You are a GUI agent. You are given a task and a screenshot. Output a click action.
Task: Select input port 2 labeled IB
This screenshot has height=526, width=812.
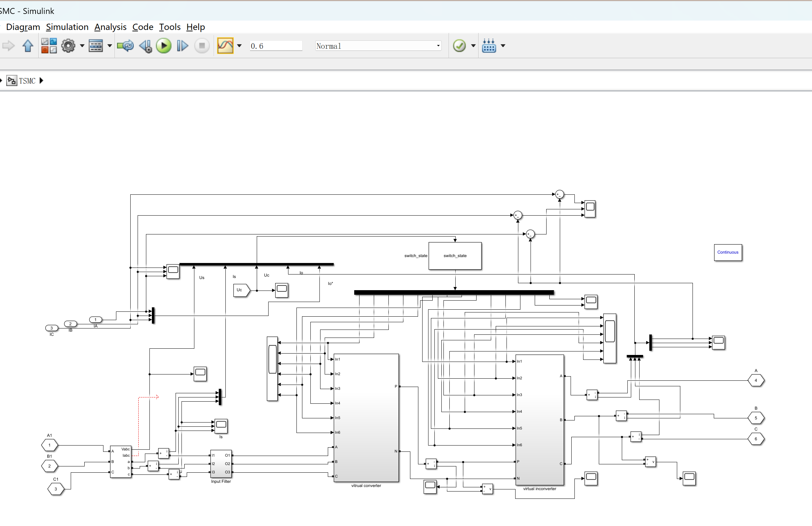70,324
